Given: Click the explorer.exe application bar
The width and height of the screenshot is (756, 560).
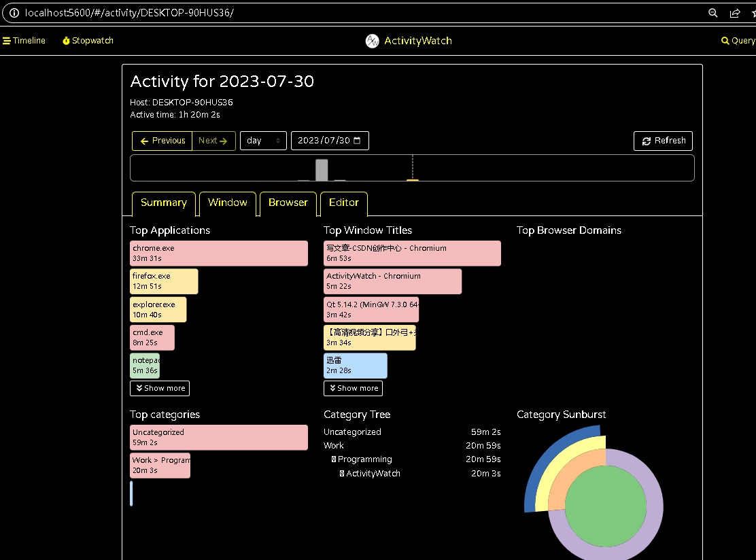Looking at the screenshot, I should 158,310.
